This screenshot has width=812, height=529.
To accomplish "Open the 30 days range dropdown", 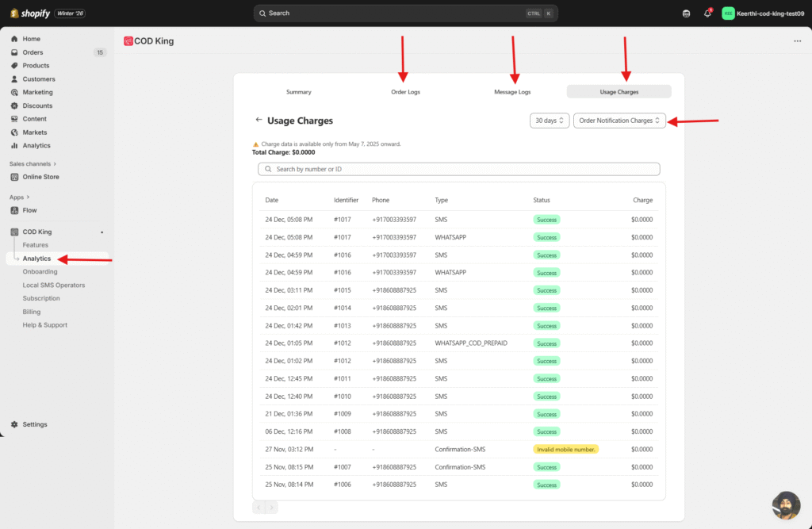I will coord(550,121).
